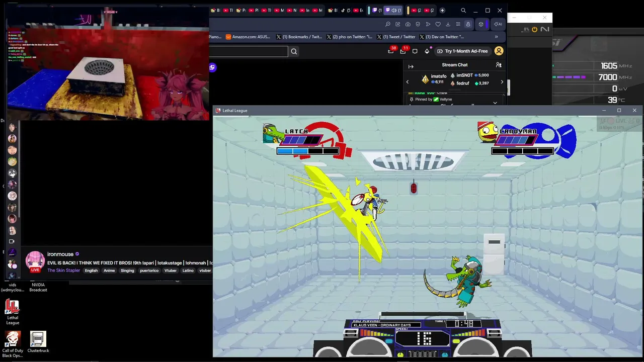This screenshot has height=362, width=644.
Task: Open Call of Duty Black Ops shortcut
Action: [x=13, y=344]
